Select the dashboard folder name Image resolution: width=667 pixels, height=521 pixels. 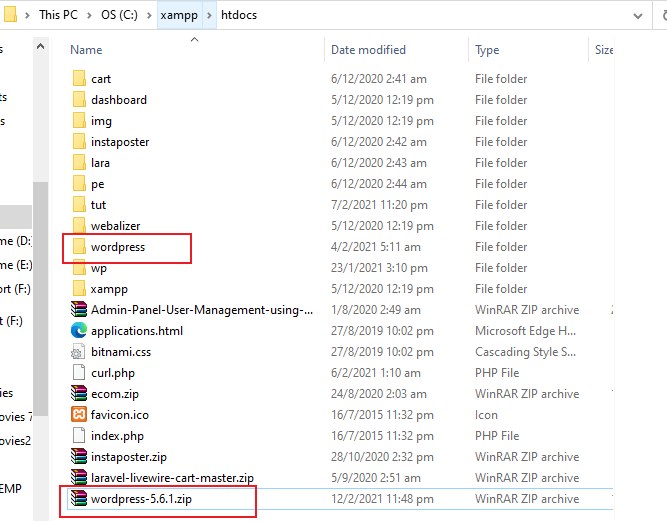[x=119, y=100]
